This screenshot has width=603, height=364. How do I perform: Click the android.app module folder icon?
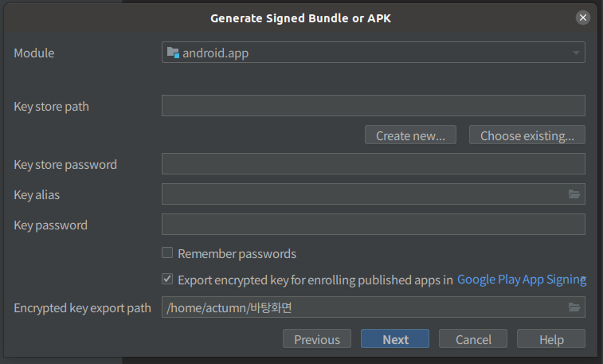pos(173,53)
